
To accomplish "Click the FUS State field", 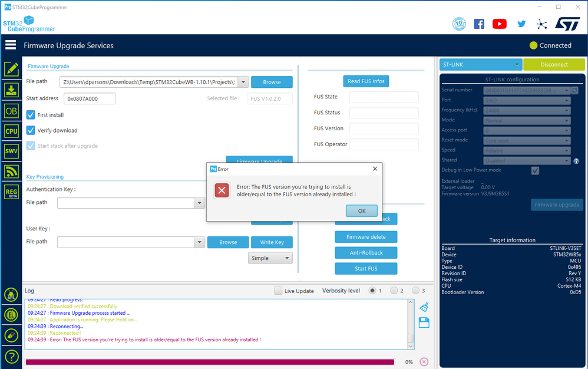I will click(384, 97).
